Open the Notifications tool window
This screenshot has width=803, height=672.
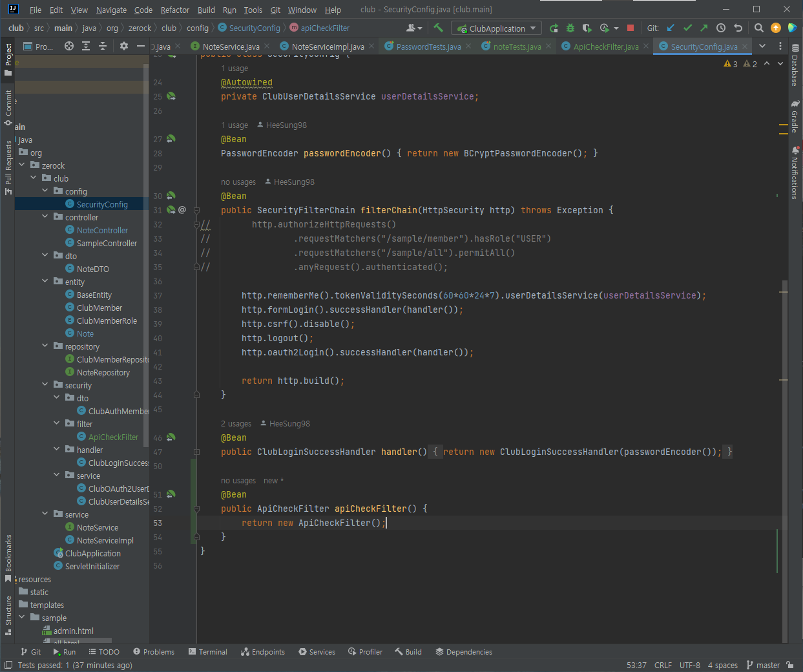coord(795,173)
